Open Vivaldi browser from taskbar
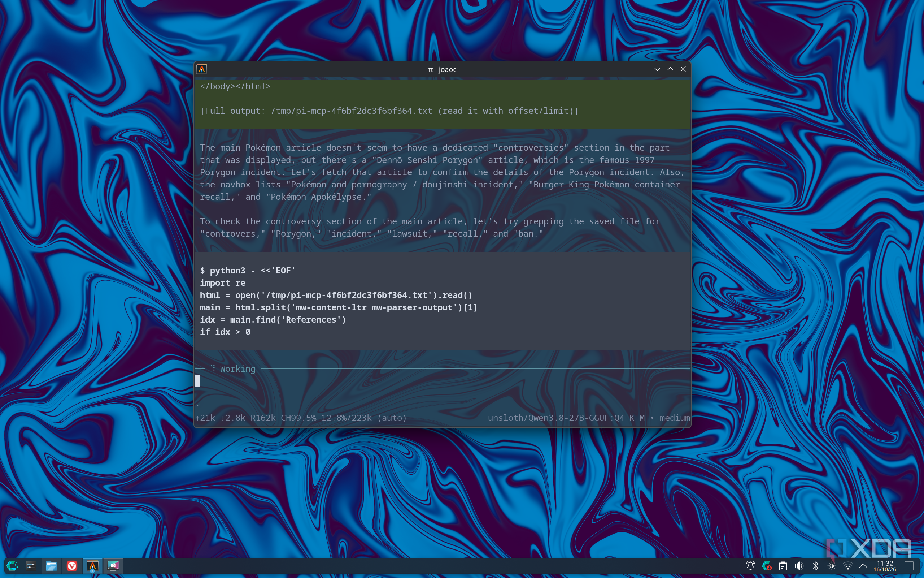 point(72,566)
